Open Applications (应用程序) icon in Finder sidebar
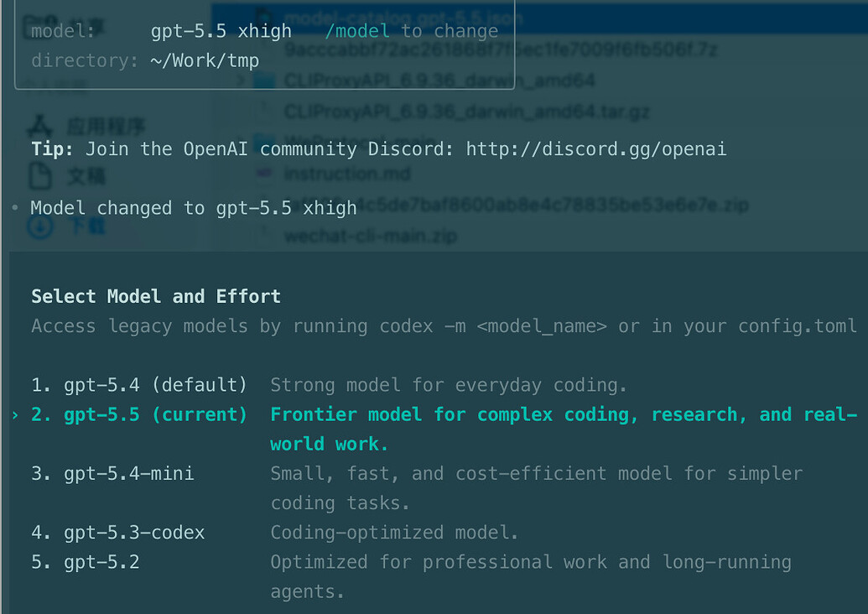This screenshot has height=614, width=868. [40, 126]
